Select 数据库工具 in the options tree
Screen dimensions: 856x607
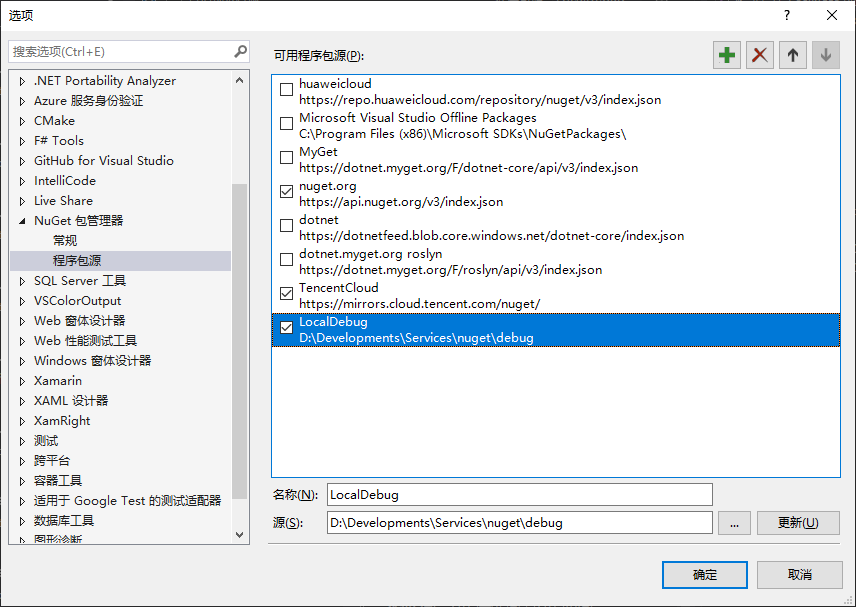(x=64, y=521)
